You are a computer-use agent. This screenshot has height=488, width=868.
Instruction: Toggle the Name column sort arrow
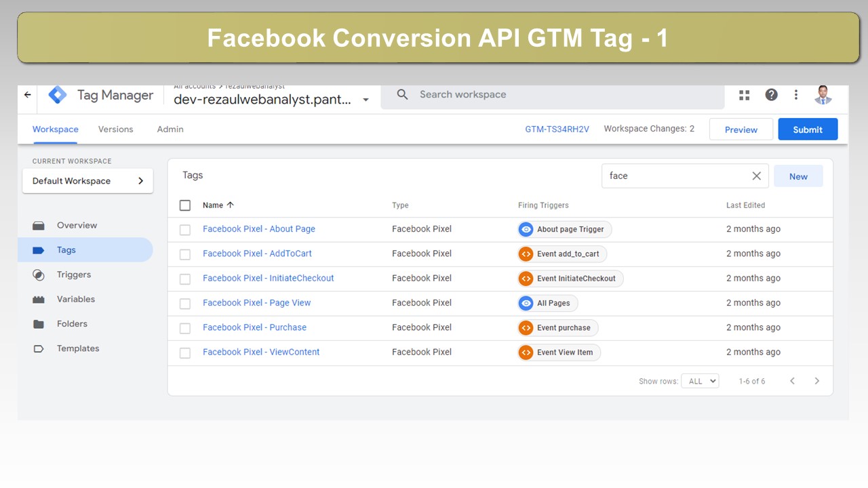coord(230,205)
